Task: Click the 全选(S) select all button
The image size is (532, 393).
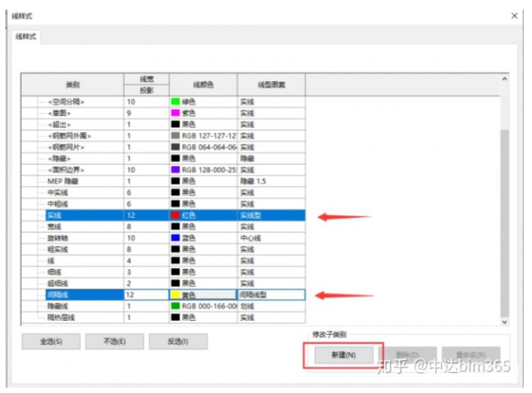Action: pyautogui.click(x=51, y=341)
